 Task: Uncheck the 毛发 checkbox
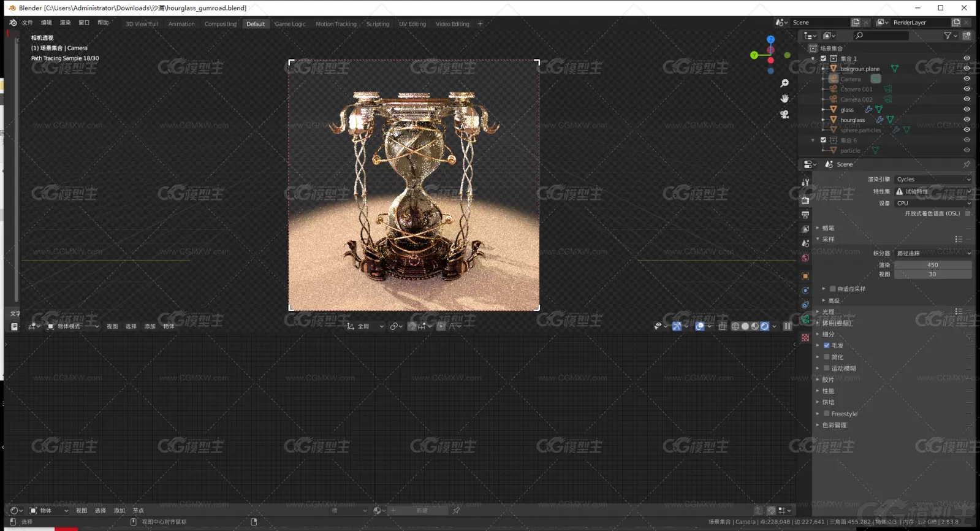click(826, 345)
